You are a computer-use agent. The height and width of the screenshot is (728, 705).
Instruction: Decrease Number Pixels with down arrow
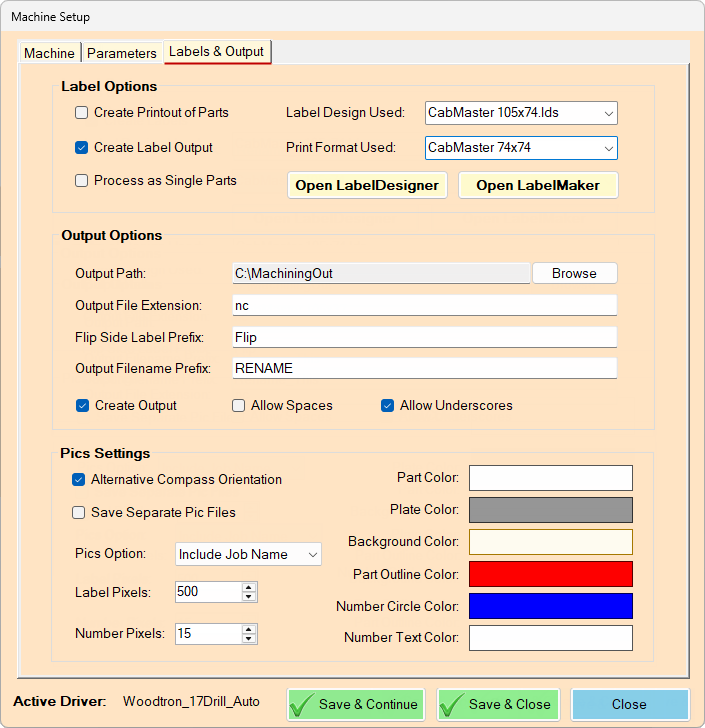coord(249,638)
